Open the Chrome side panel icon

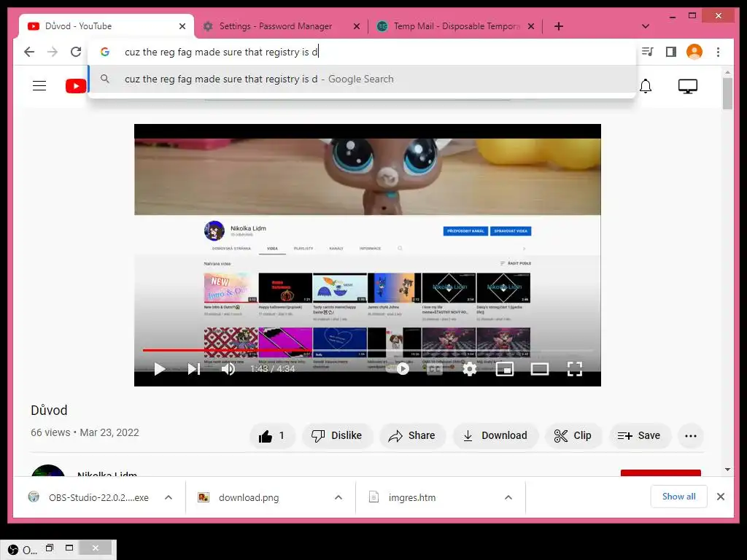tap(671, 52)
